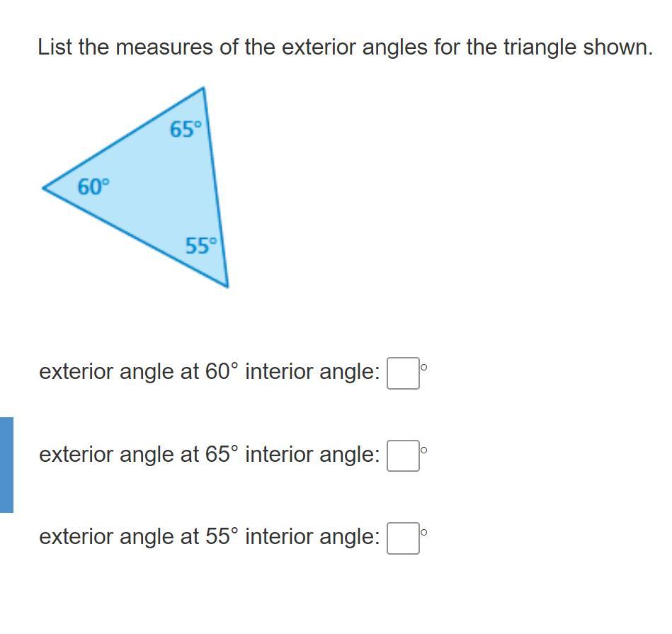This screenshot has width=672, height=634.
Task: Click the answer box for 65° exterior angle
Action: pos(403,456)
